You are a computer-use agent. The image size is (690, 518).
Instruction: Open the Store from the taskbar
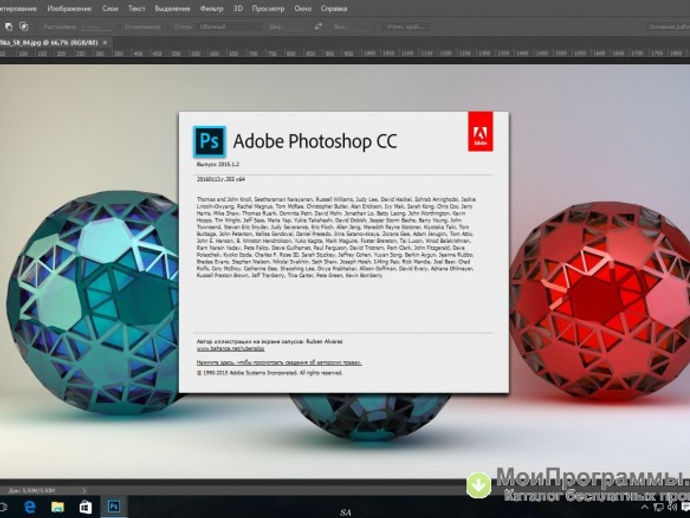tap(85, 507)
